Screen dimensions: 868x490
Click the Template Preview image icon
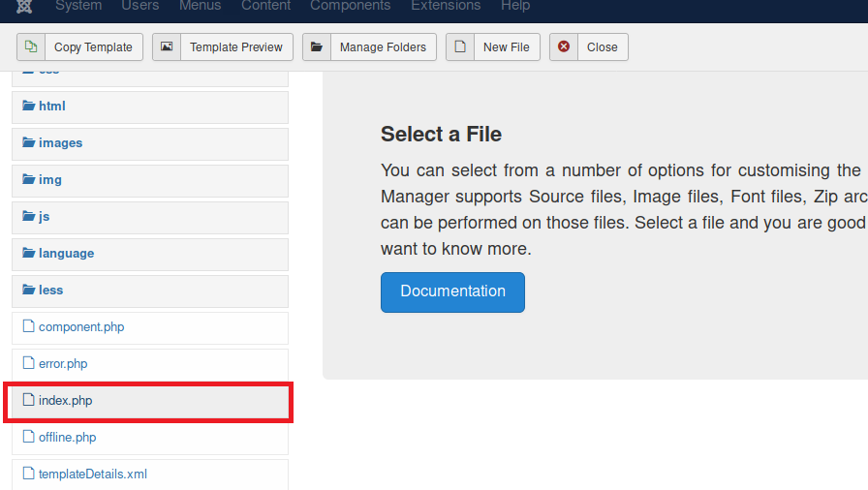167,46
